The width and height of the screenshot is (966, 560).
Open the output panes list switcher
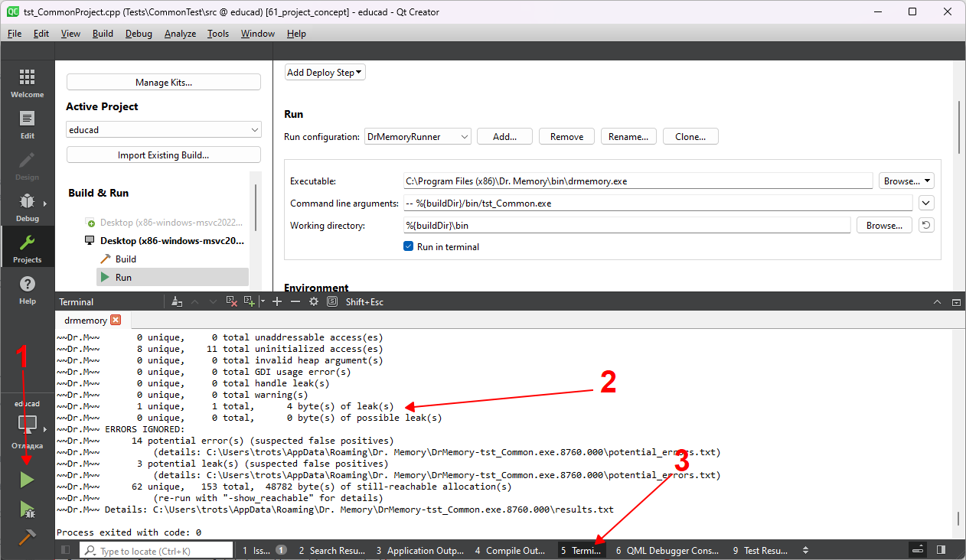(805, 550)
